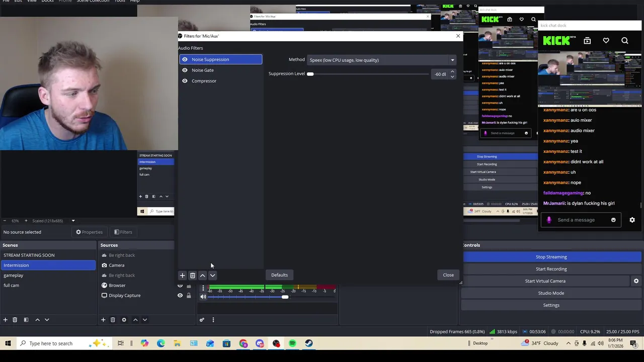Move the selected scene up
This screenshot has width=644, height=362.
pos(37,320)
